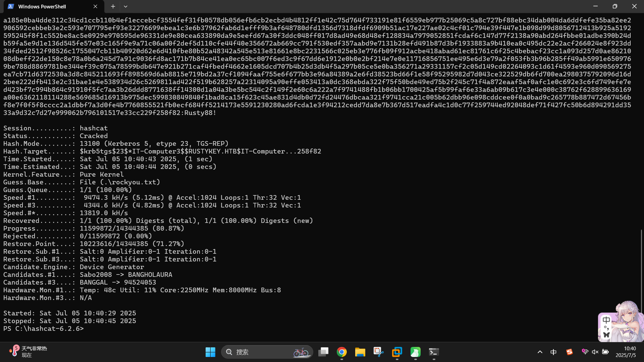This screenshot has height=362, width=644.
Task: Expand hidden system tray icons chevron
Action: pyautogui.click(x=540, y=352)
